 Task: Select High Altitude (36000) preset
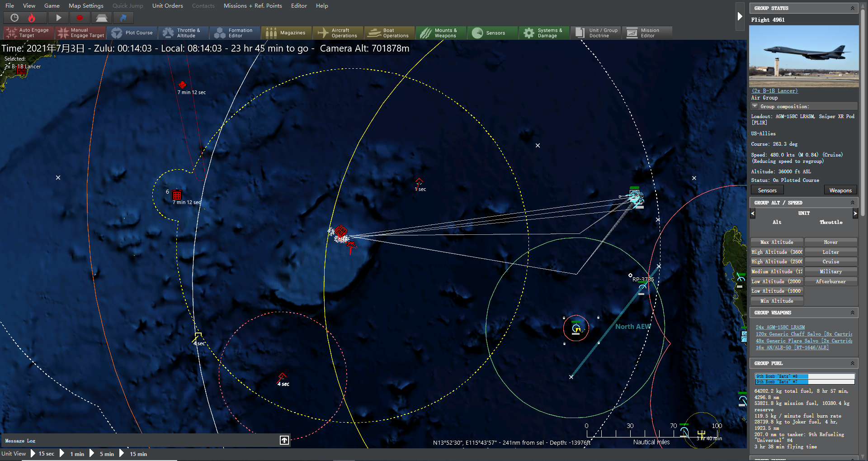(x=777, y=252)
